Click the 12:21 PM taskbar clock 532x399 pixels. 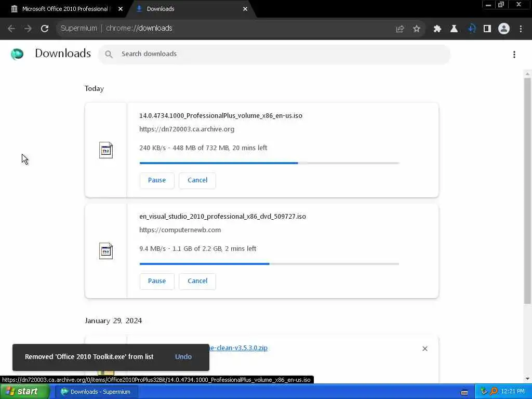[x=512, y=392]
